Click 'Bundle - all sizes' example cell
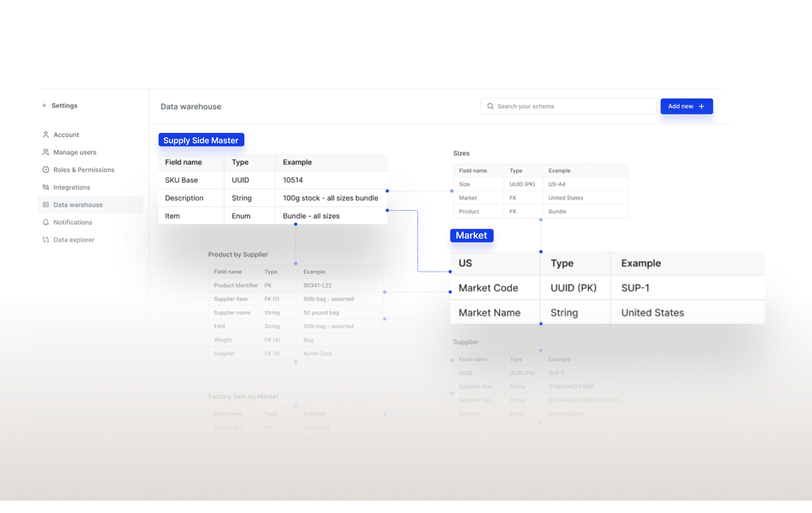812x513 pixels. (331, 216)
